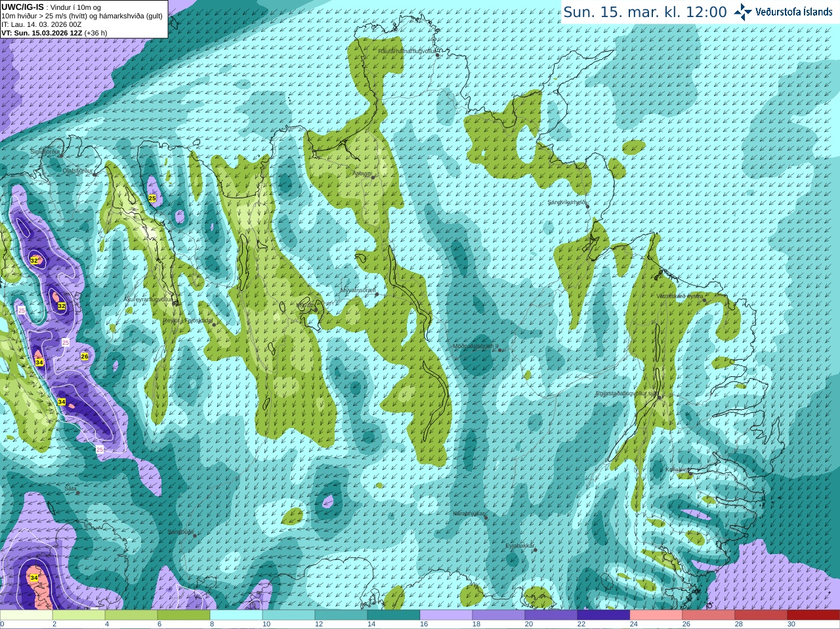
Task: Select the Möðrudalsöræfi II station label
Action: [x=476, y=346]
